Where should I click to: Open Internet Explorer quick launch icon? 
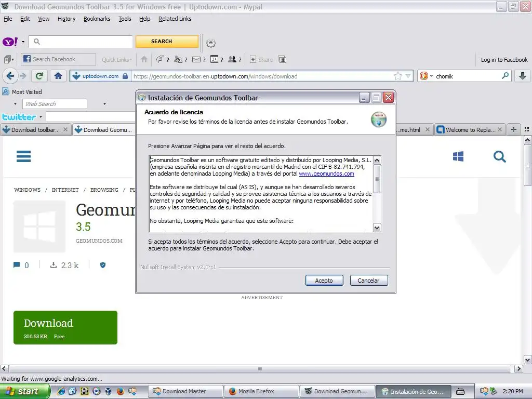61,392
